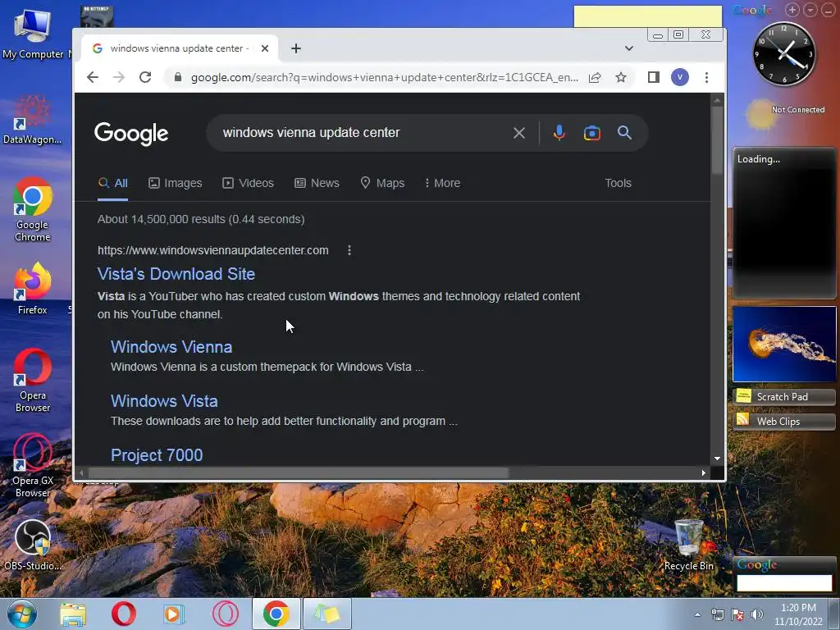Open the Windows Vienna sitelink

pyautogui.click(x=171, y=347)
